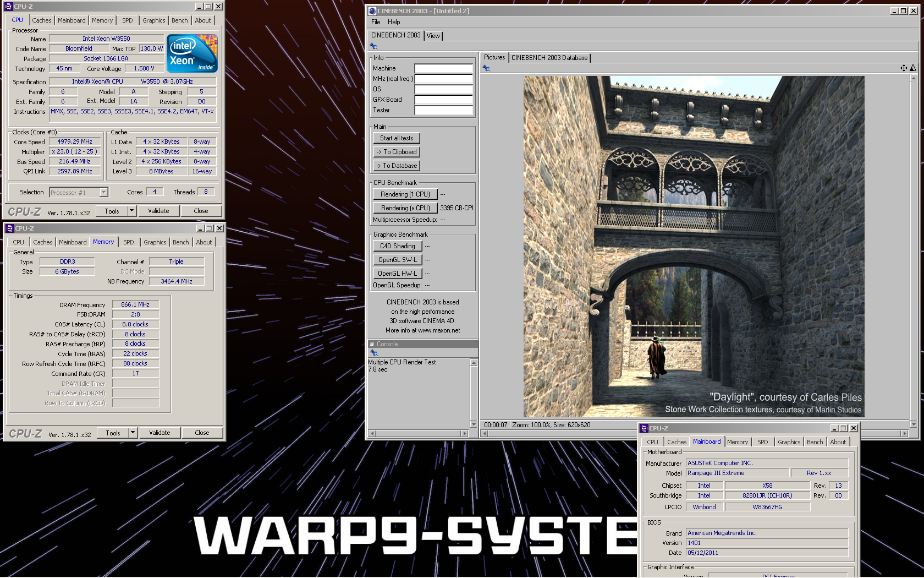The image size is (924, 578).
Task: Select the Pictures tab
Action: (494, 57)
